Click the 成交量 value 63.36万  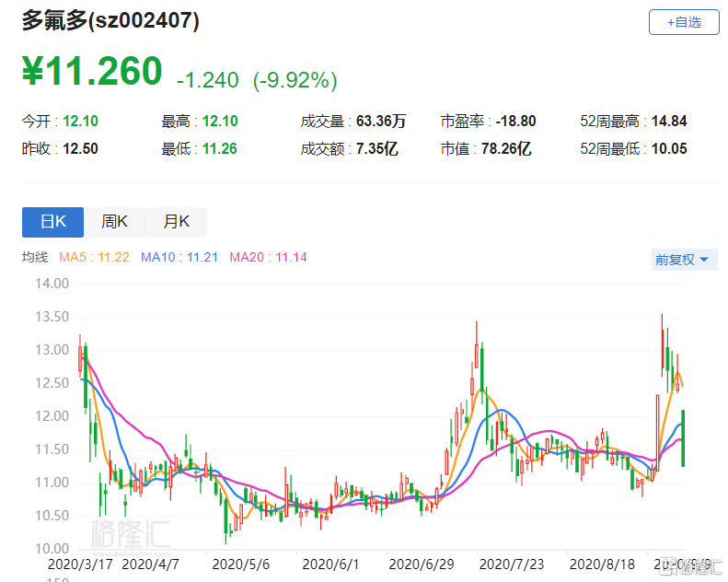pyautogui.click(x=381, y=122)
